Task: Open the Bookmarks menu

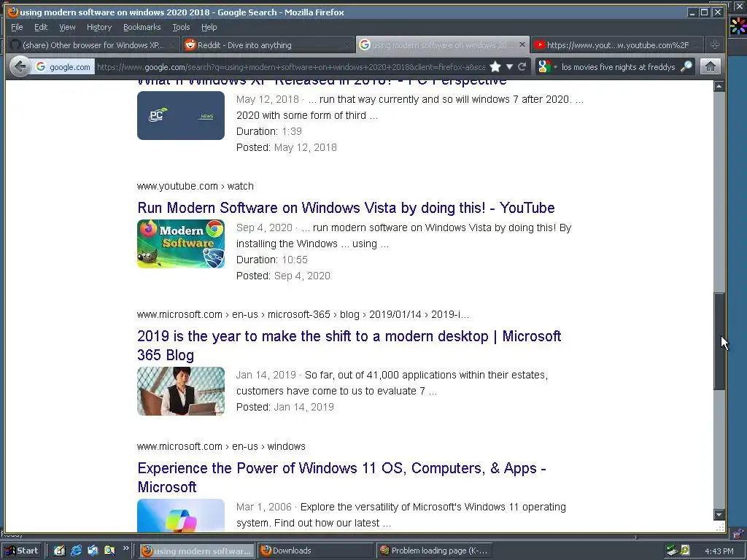Action: click(142, 27)
